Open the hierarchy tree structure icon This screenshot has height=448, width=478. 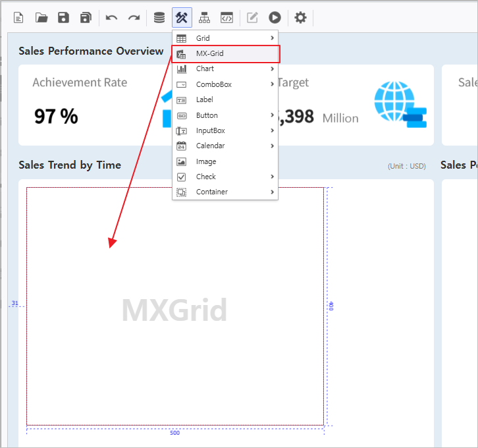pyautogui.click(x=204, y=18)
